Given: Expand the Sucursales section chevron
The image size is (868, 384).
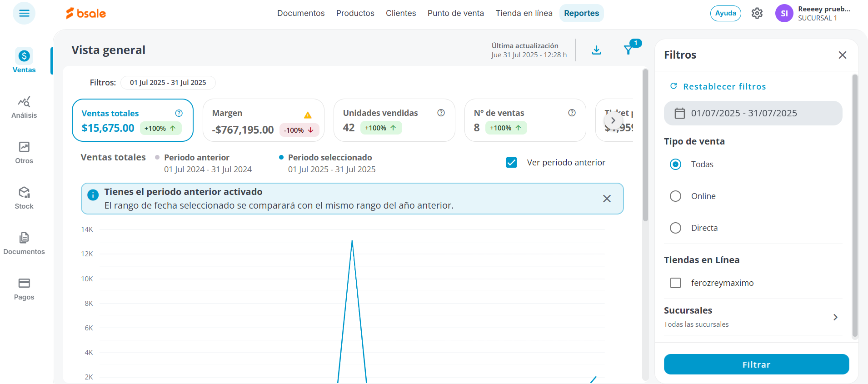Looking at the screenshot, I should pyautogui.click(x=835, y=317).
